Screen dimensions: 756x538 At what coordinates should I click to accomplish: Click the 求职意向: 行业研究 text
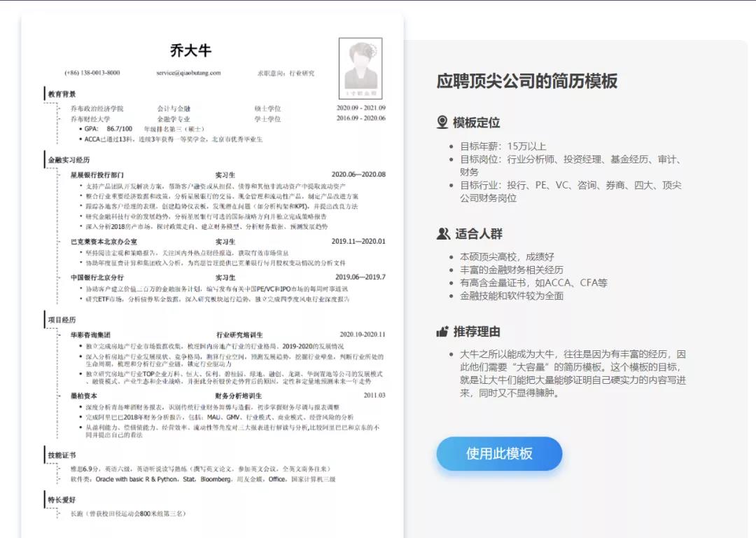click(286, 73)
